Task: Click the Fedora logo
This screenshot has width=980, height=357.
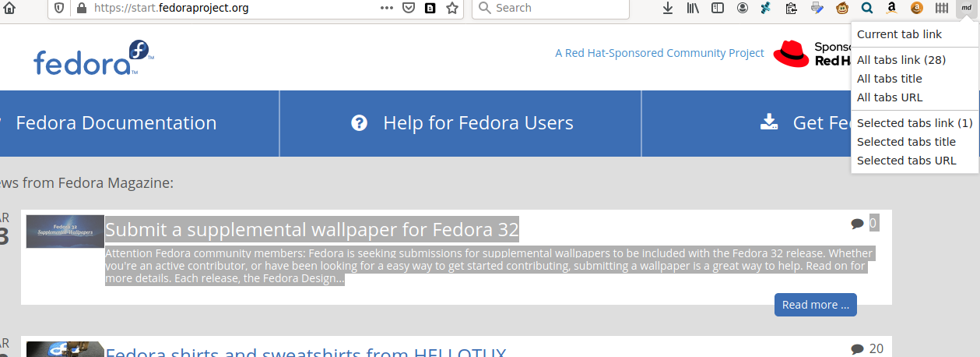Action: (x=93, y=58)
